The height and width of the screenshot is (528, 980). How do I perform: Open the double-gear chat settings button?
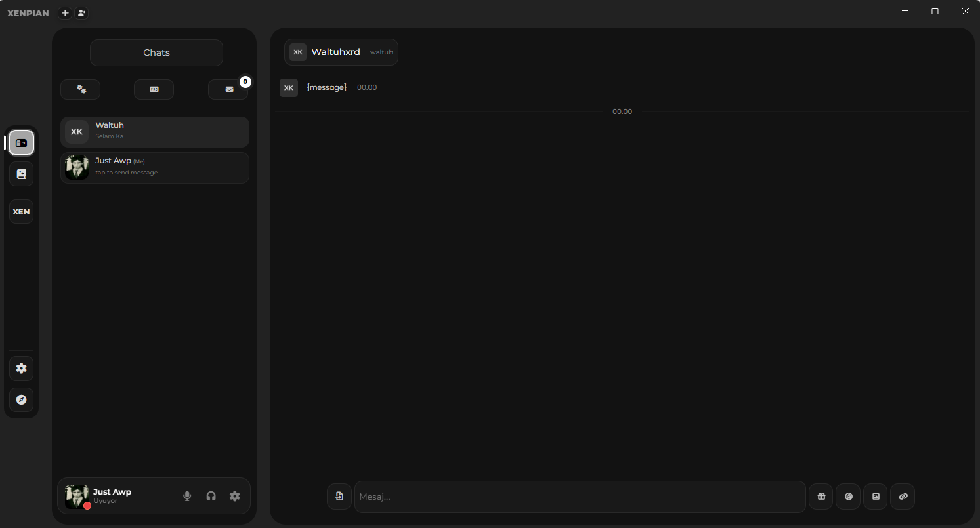click(81, 89)
